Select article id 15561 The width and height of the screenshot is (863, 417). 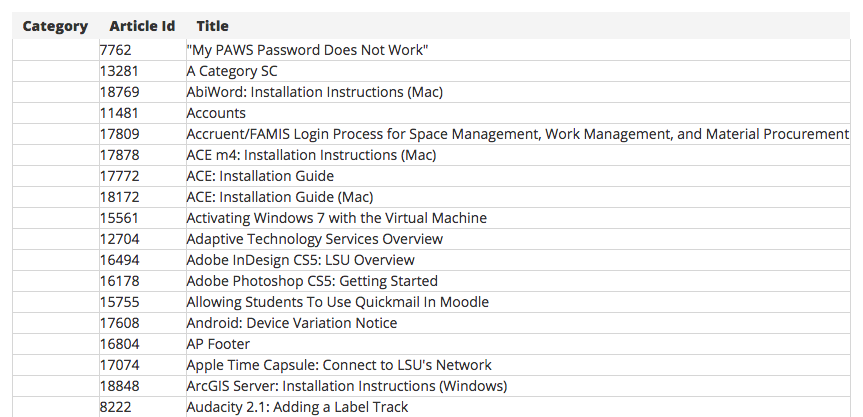[119, 218]
